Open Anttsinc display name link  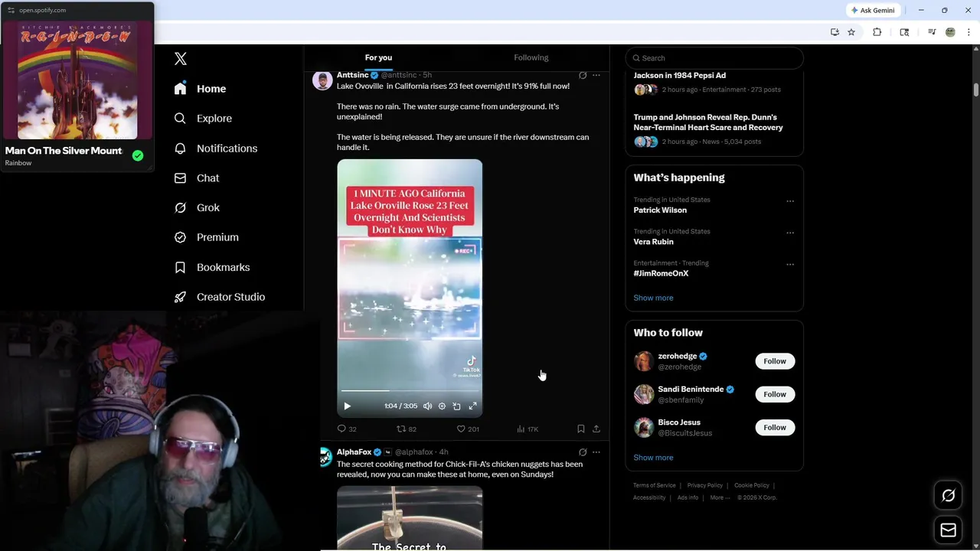(353, 75)
